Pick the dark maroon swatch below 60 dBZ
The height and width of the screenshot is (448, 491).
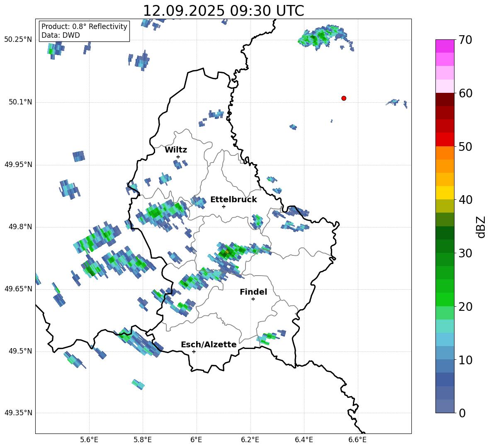point(445,99)
